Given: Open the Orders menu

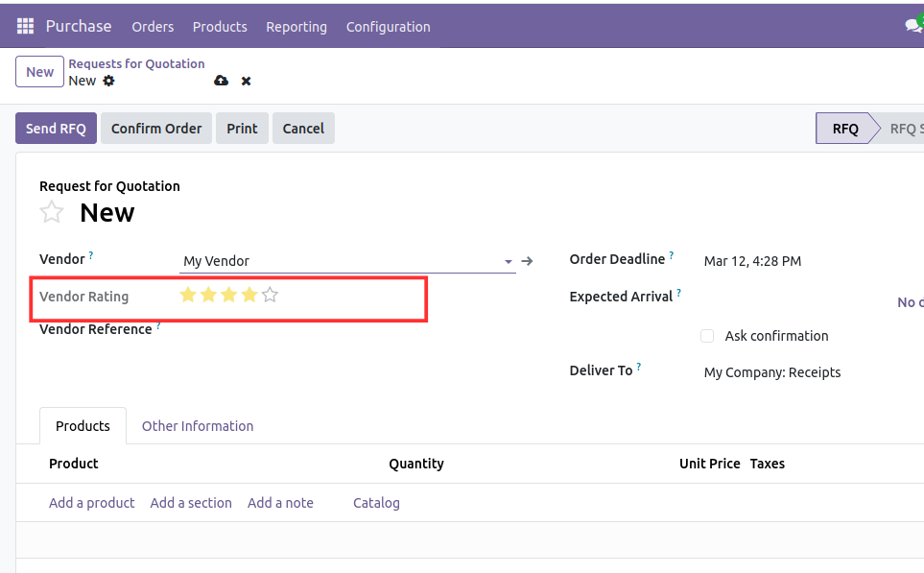Looking at the screenshot, I should [153, 27].
